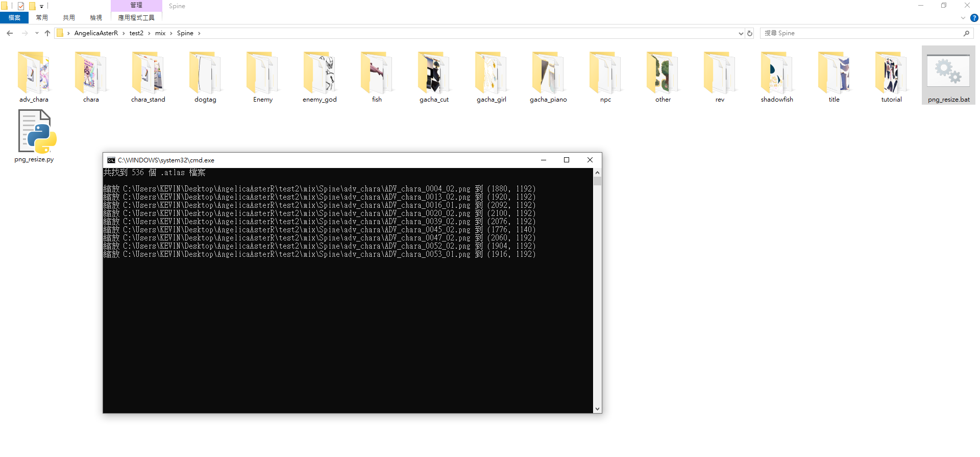Select the png_resize.bat batch file

(x=948, y=73)
